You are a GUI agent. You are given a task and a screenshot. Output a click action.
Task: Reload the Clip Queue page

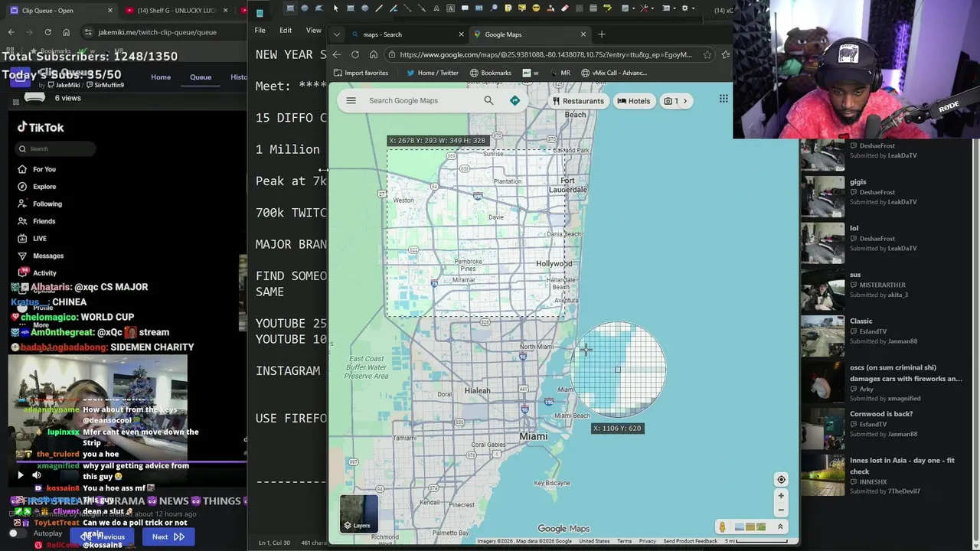coord(47,32)
